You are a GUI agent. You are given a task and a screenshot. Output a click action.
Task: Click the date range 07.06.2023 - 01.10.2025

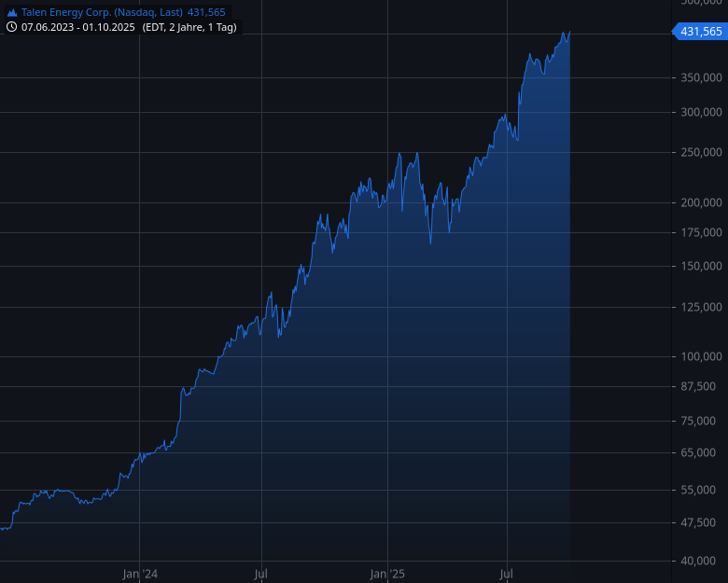(x=78, y=27)
